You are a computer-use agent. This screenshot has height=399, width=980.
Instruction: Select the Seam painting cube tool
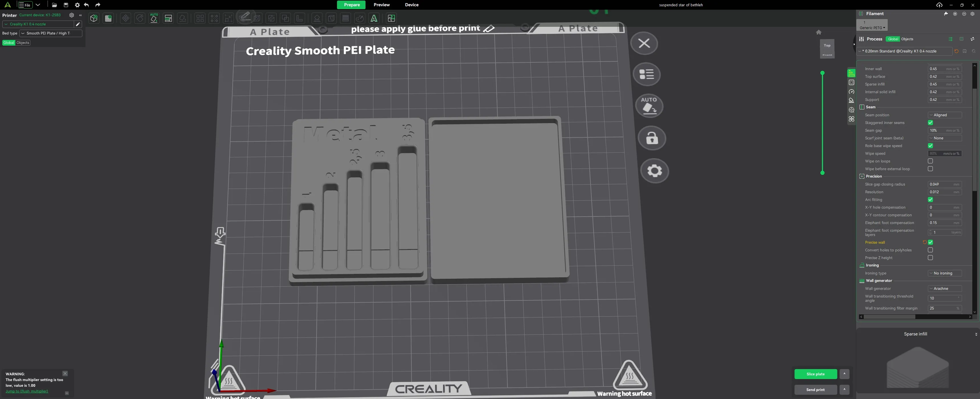pos(331,18)
